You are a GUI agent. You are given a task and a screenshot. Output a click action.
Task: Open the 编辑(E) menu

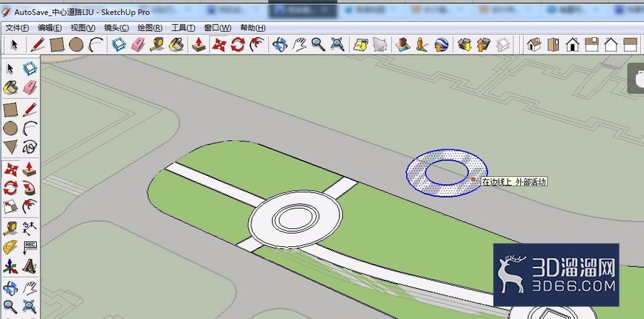coord(50,28)
